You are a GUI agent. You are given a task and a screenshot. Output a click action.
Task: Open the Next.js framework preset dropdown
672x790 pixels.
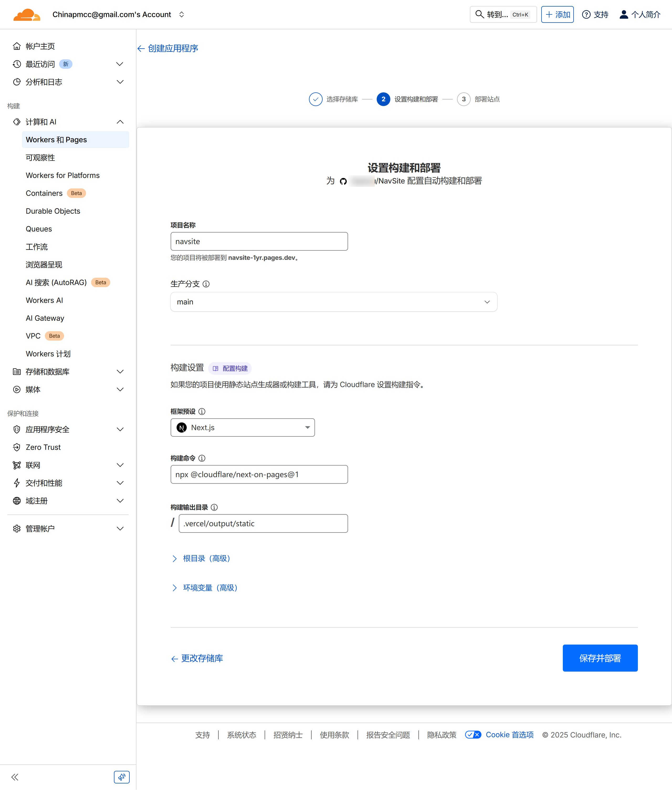click(x=242, y=427)
